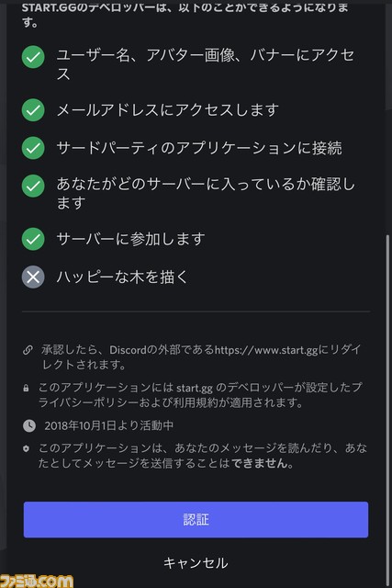Click the green checkmark beside サーバーに参加します
This screenshot has height=588, width=392.
point(33,239)
